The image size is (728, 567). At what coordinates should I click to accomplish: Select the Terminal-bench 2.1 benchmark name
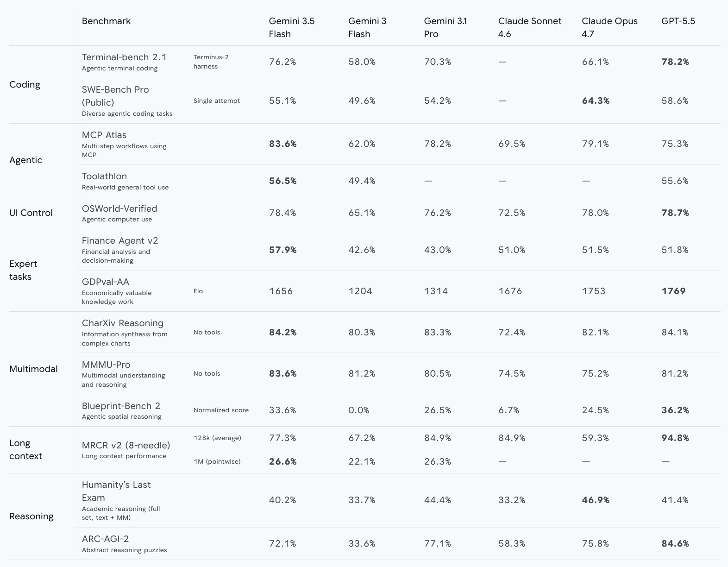tap(124, 57)
